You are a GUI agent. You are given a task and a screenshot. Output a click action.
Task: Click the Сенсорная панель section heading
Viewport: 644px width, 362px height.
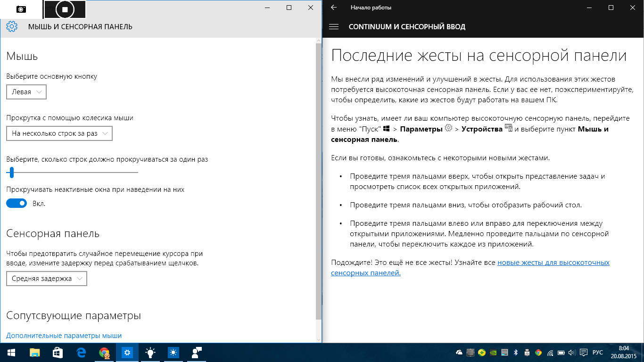point(53,234)
